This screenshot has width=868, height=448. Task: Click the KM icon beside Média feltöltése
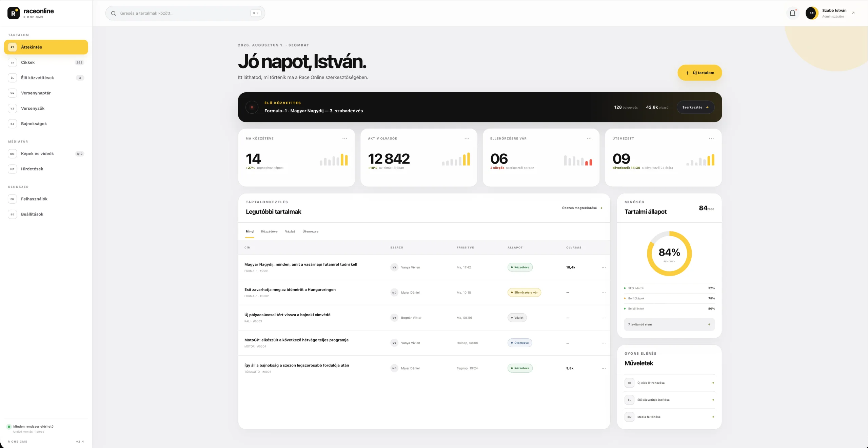click(x=629, y=417)
